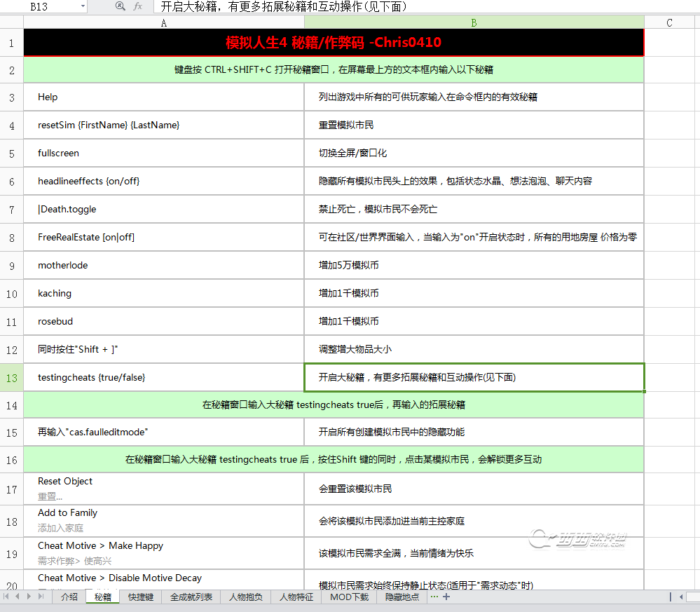Select column A header
Screen dimensions: 700x612
[164, 22]
